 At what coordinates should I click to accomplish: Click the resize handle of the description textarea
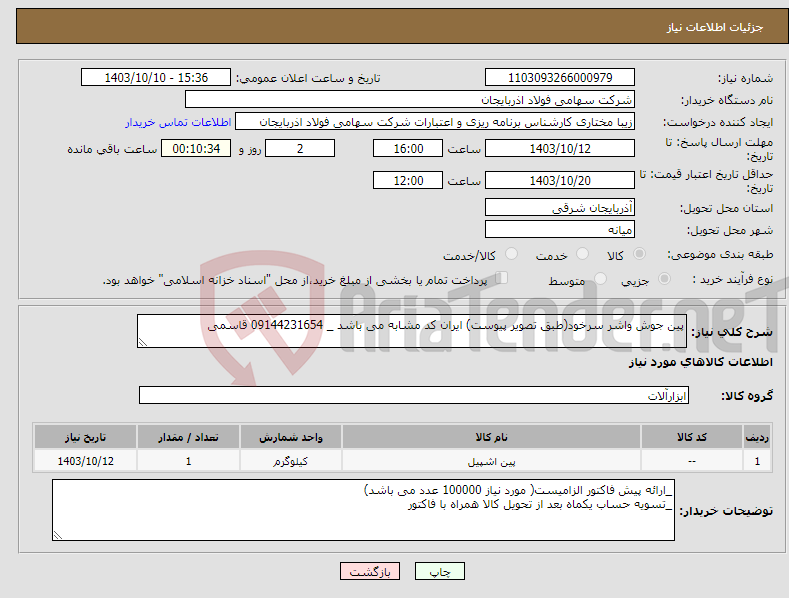point(143,342)
